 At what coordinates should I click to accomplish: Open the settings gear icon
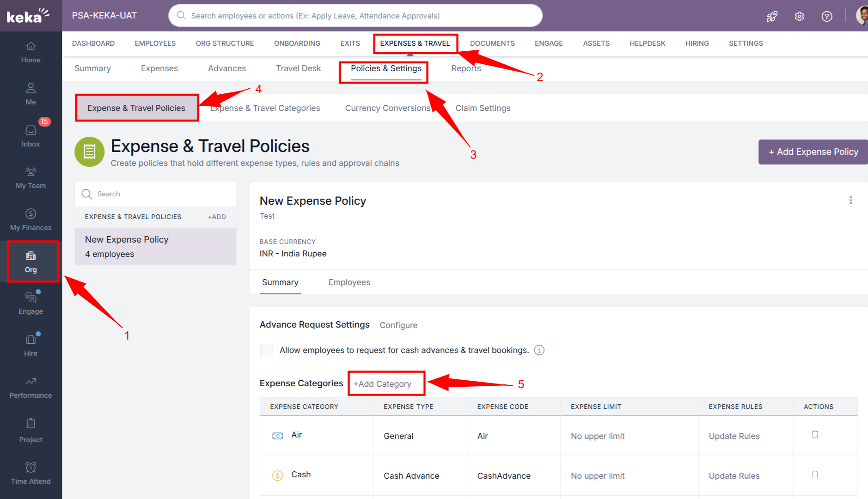(799, 17)
